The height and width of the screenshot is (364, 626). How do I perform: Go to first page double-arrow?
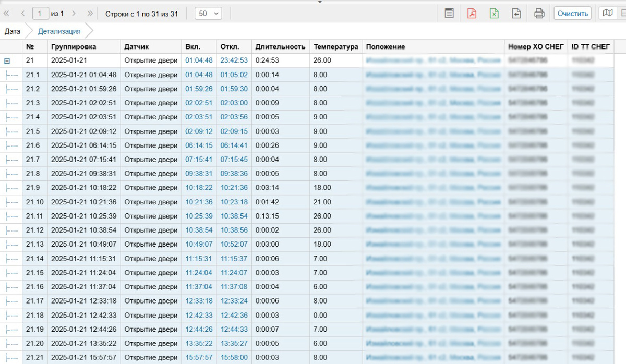click(7, 14)
